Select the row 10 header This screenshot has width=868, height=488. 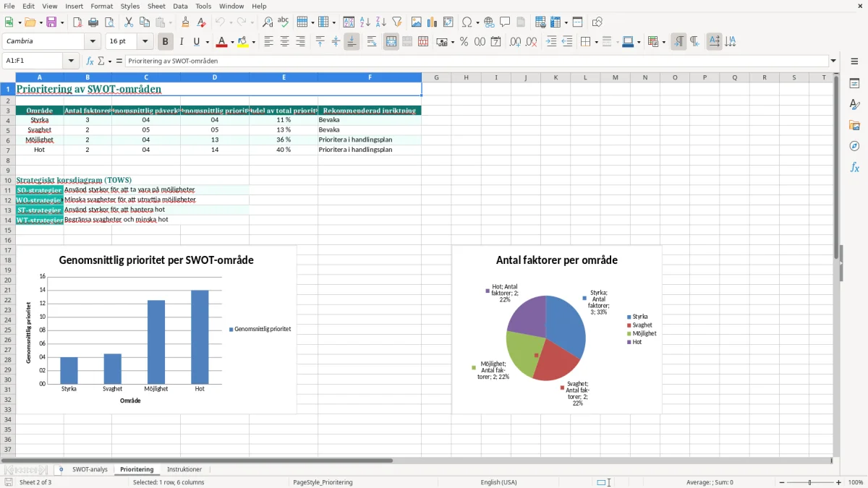[x=8, y=180]
